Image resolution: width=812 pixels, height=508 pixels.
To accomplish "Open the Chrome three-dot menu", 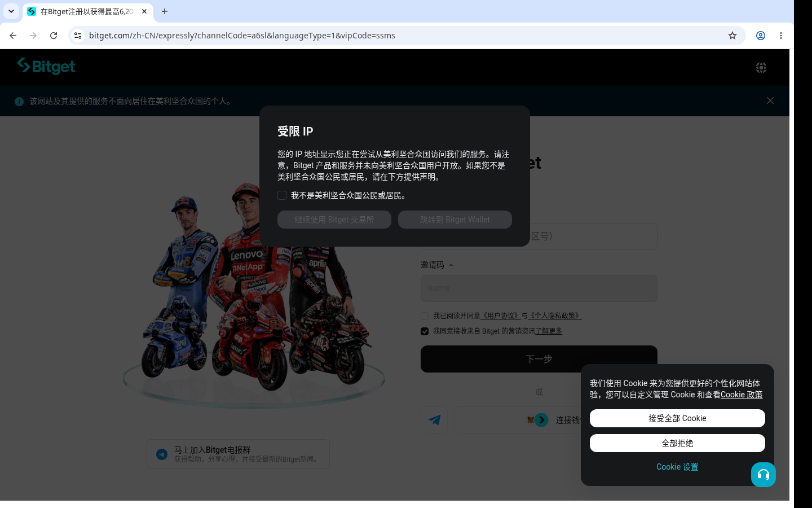I will (x=781, y=36).
